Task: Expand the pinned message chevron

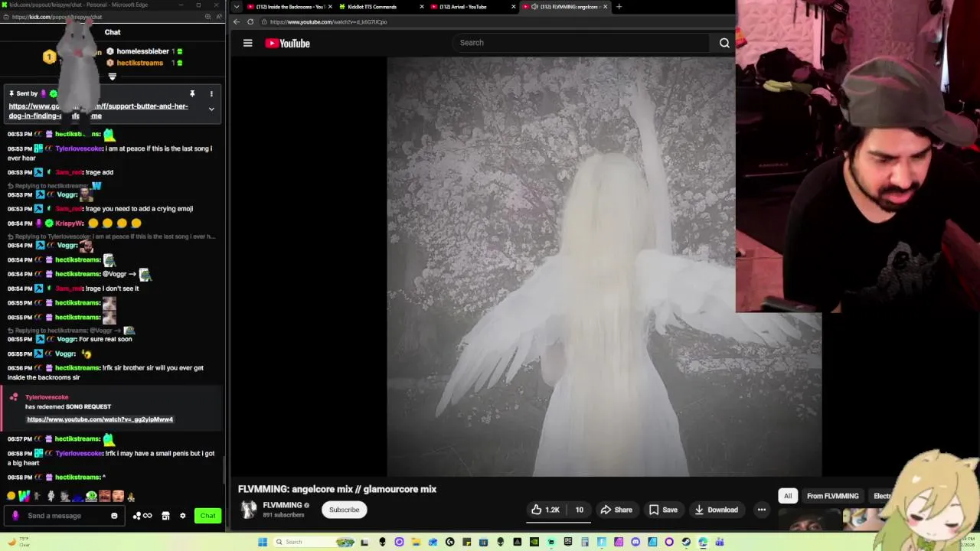Action: (211, 109)
